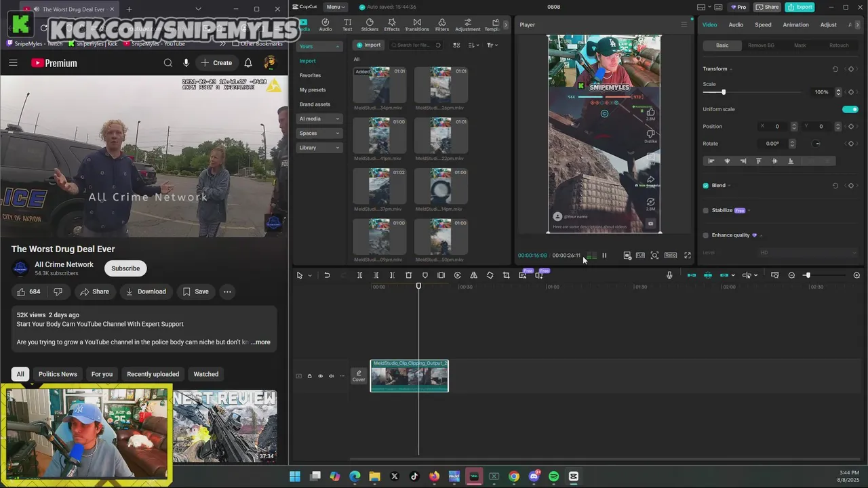Toggle auto snapping icon in timeline toolbar
868x488 pixels.
coord(708,275)
